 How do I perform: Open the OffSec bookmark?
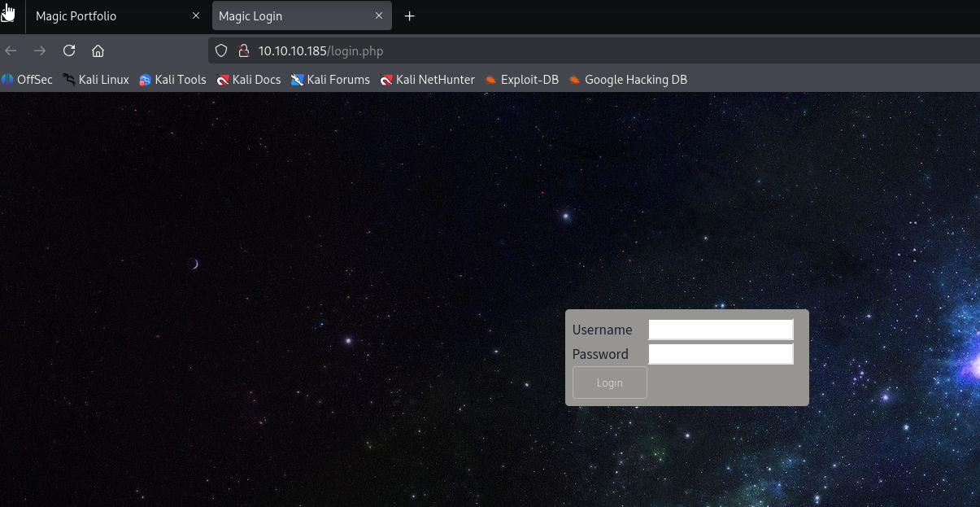(27, 80)
